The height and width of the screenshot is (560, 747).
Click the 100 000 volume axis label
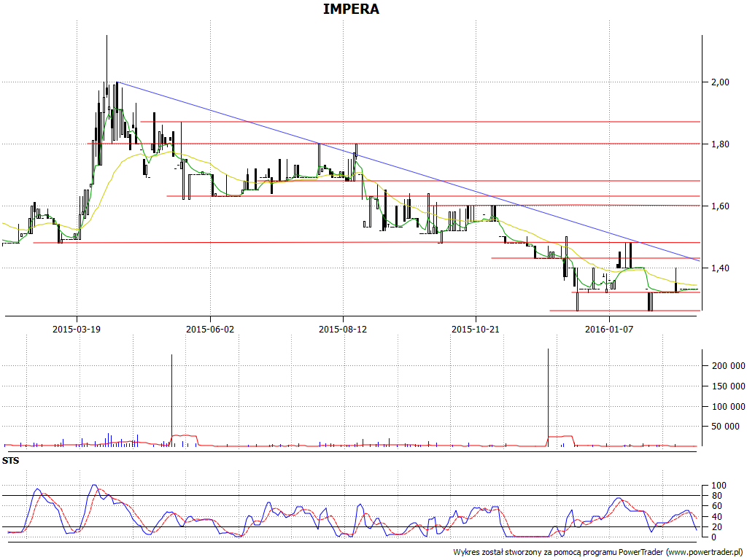point(728,406)
